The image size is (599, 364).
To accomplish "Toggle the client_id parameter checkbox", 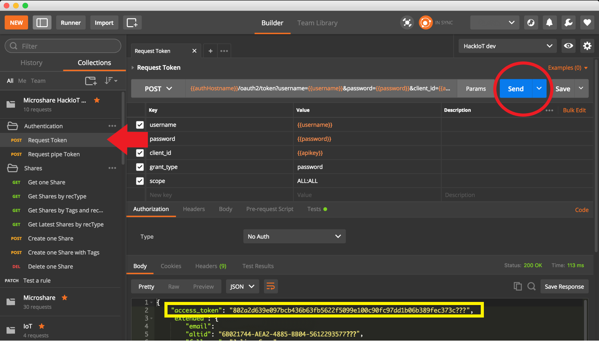I will pos(140,153).
